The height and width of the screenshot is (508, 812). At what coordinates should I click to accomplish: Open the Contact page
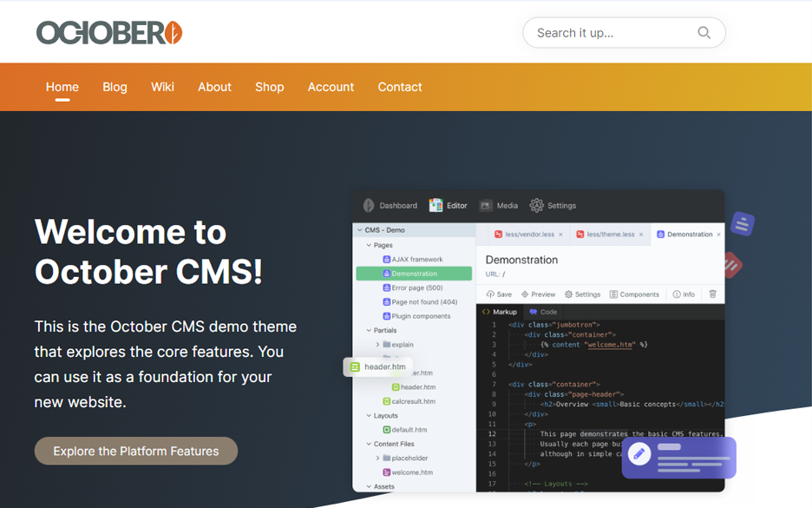(x=400, y=87)
